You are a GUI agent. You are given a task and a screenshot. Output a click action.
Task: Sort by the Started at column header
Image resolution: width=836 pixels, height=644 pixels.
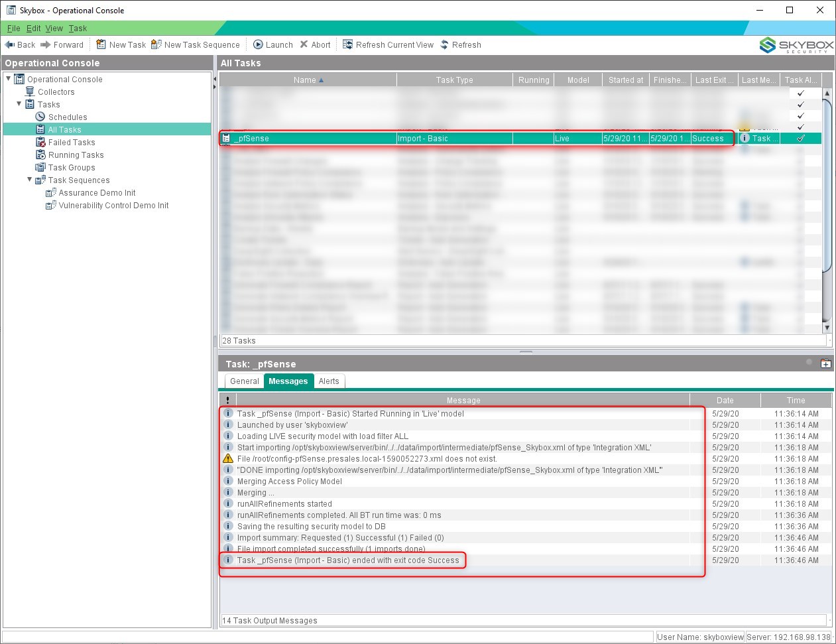(x=626, y=80)
